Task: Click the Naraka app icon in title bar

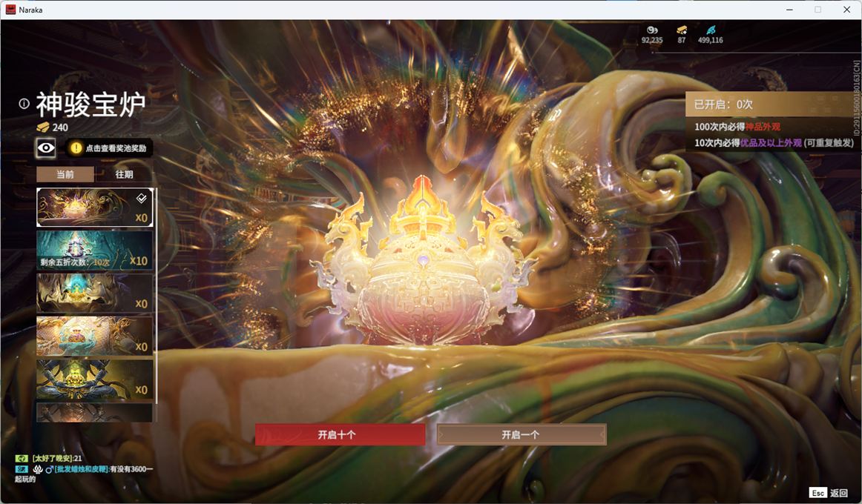Action: click(x=10, y=10)
